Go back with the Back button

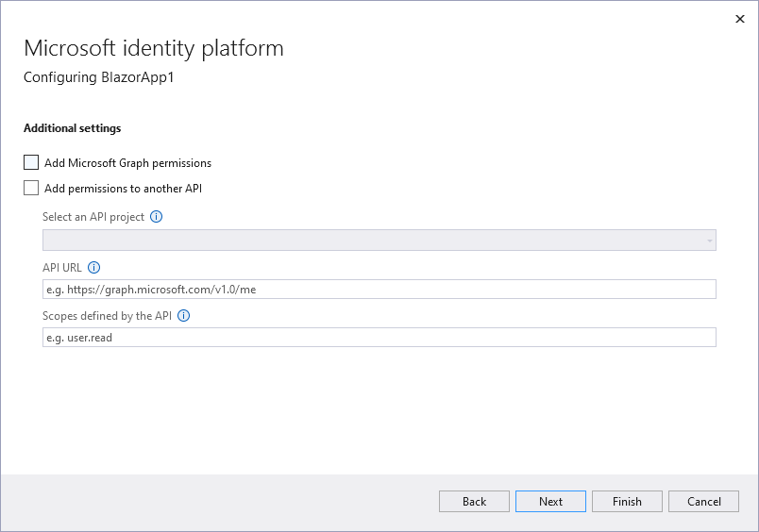tap(474, 502)
